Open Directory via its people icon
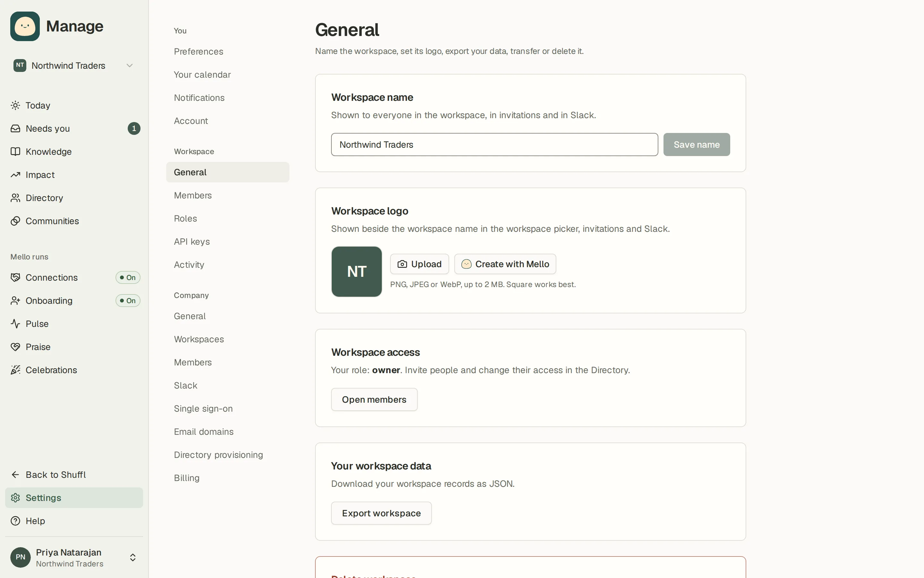 click(x=15, y=198)
